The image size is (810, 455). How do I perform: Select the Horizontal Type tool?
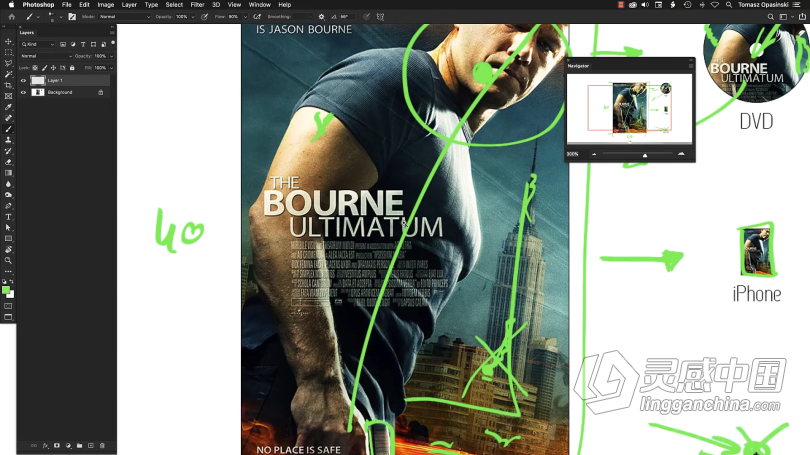[x=8, y=217]
